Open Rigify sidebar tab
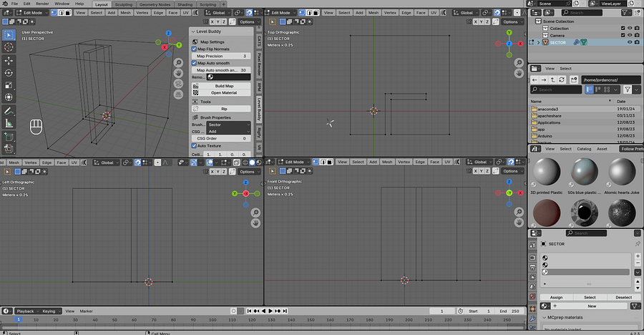Image resolution: width=644 pixels, height=335 pixels. (x=259, y=132)
